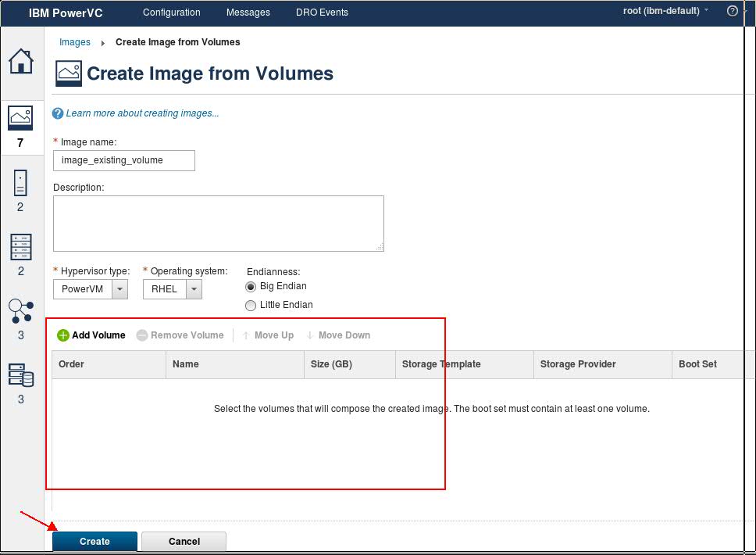
Task: Click the gray Remove Volume minus icon
Action: click(142, 335)
